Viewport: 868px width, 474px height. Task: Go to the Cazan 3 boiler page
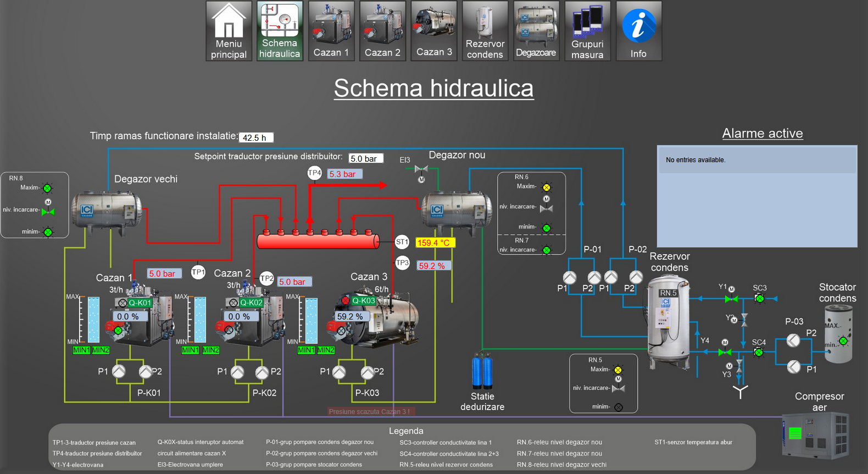(x=434, y=31)
